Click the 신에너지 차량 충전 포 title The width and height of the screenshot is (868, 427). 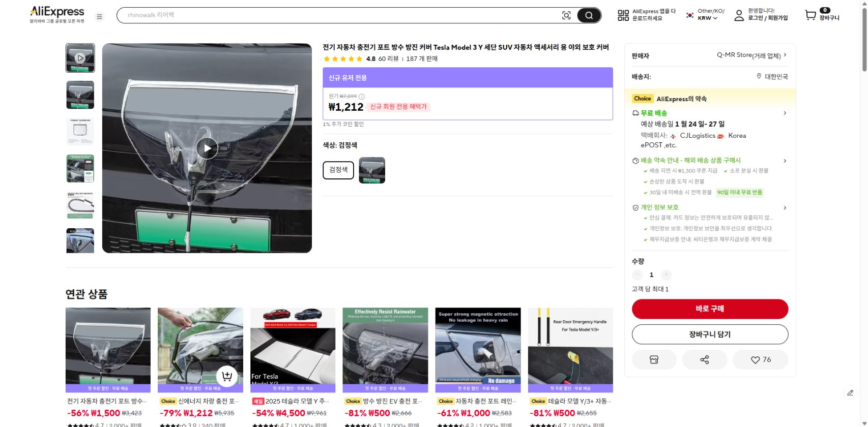coord(208,402)
